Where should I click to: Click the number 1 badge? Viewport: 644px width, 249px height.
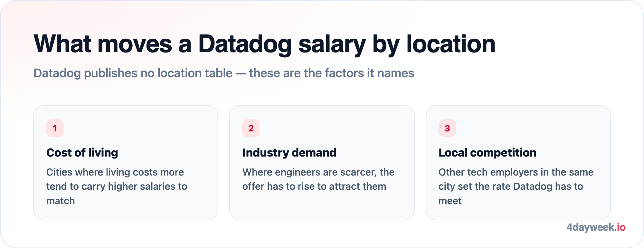pos(55,128)
